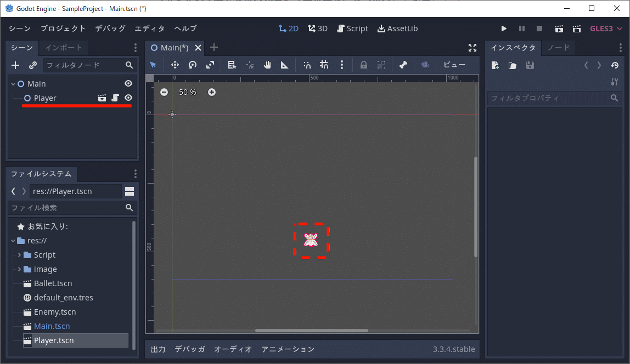The width and height of the screenshot is (630, 364).
Task: Select the Player node in scene tree
Action: pyautogui.click(x=45, y=98)
